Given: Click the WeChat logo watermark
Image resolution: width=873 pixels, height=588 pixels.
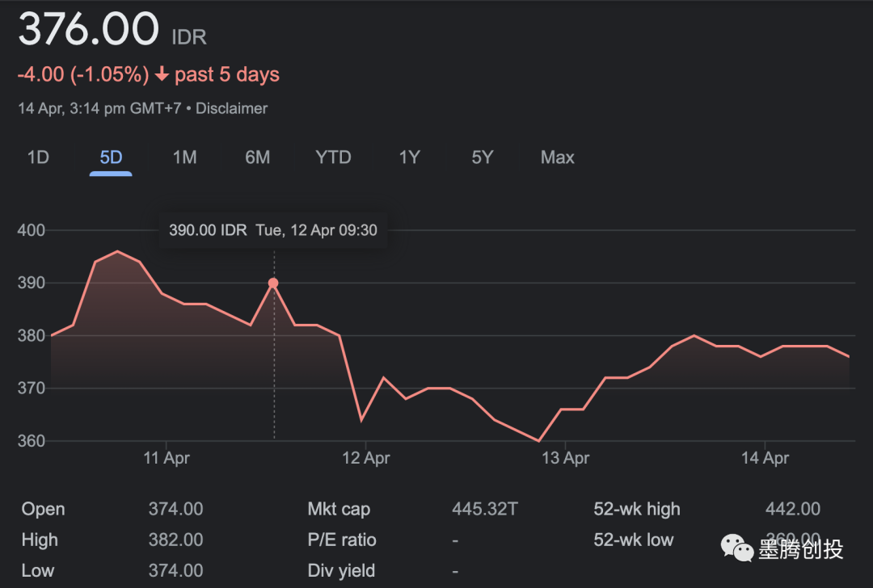Looking at the screenshot, I should (x=737, y=548).
